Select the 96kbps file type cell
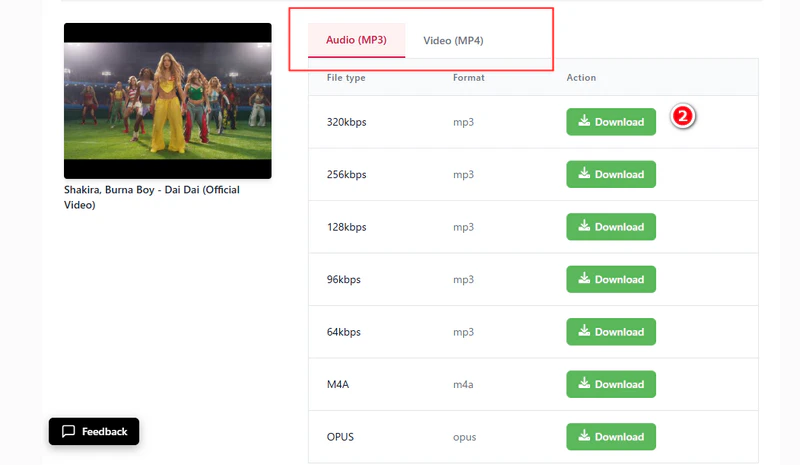 (343, 280)
